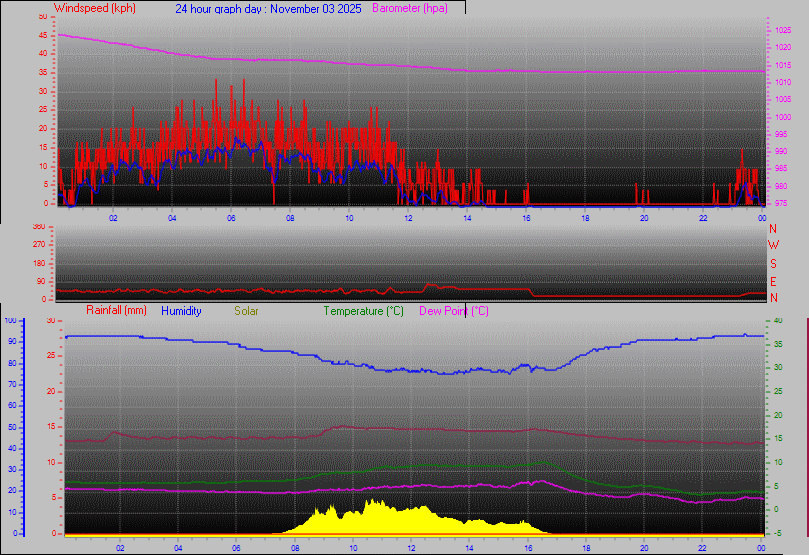This screenshot has height=555, width=809.
Task: Click the S wind direction marker
Action: [773, 263]
